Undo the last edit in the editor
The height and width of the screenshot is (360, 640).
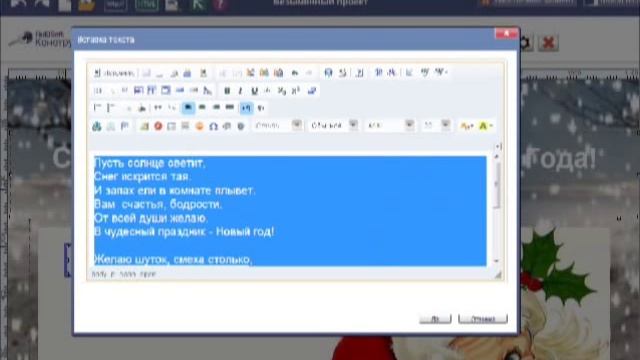coord(295,73)
